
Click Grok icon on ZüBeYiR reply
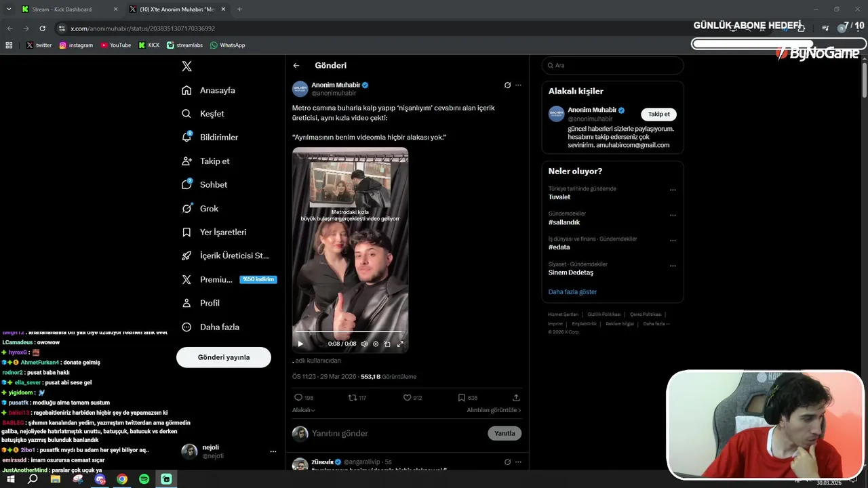click(507, 462)
